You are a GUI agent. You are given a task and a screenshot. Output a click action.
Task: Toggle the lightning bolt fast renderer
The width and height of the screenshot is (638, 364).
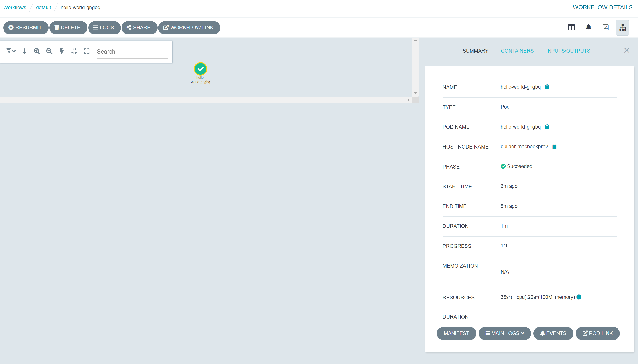click(62, 51)
